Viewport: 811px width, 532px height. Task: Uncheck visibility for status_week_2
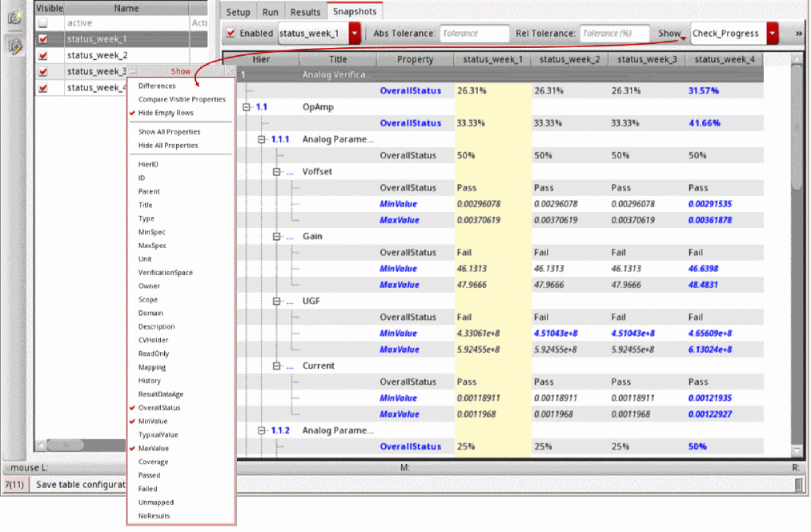pyautogui.click(x=43, y=55)
